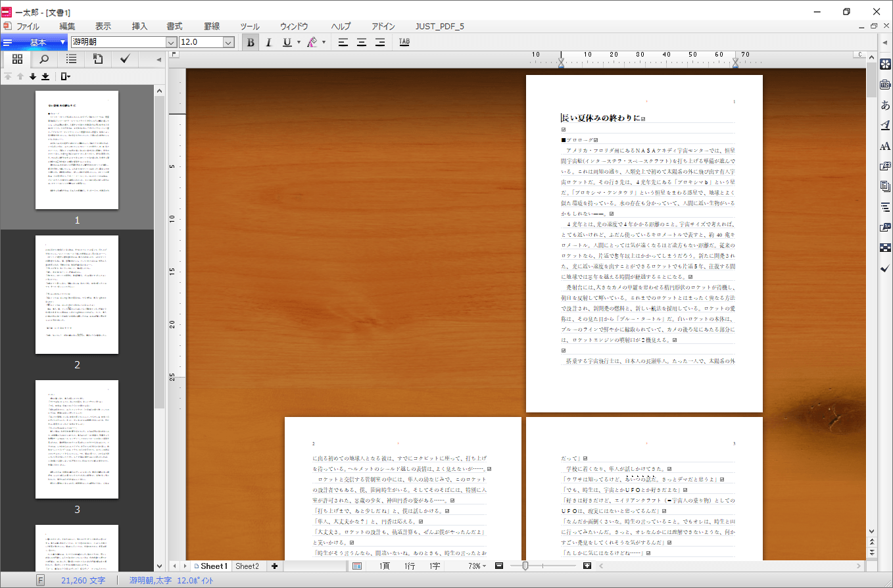Image resolution: width=893 pixels, height=588 pixels.
Task: Toggle italic formatting
Action: click(x=269, y=41)
